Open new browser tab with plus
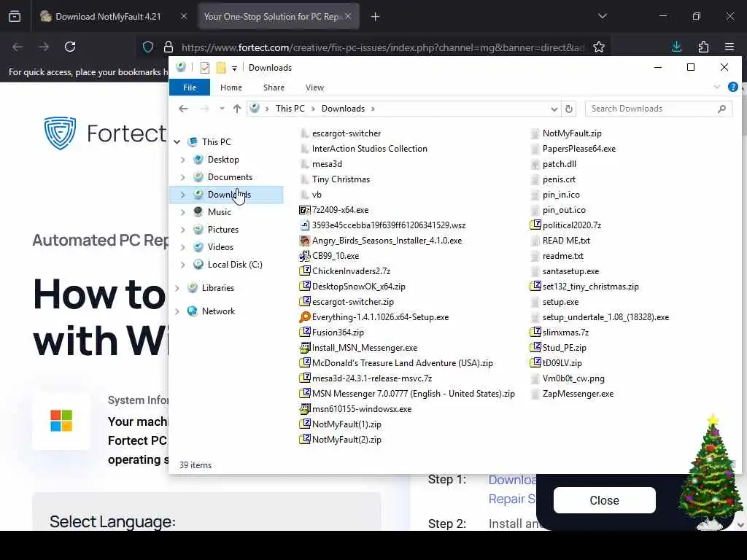Image resolution: width=747 pixels, height=560 pixels. point(376,17)
